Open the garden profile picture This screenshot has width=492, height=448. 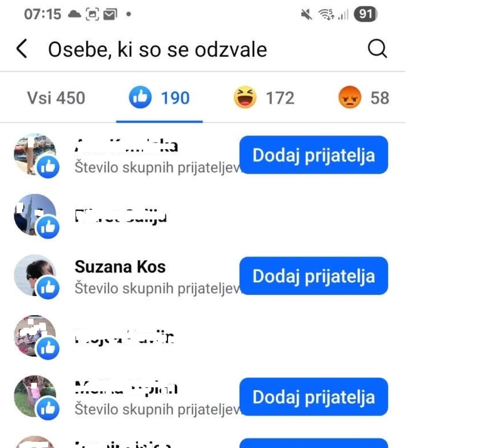35,396
